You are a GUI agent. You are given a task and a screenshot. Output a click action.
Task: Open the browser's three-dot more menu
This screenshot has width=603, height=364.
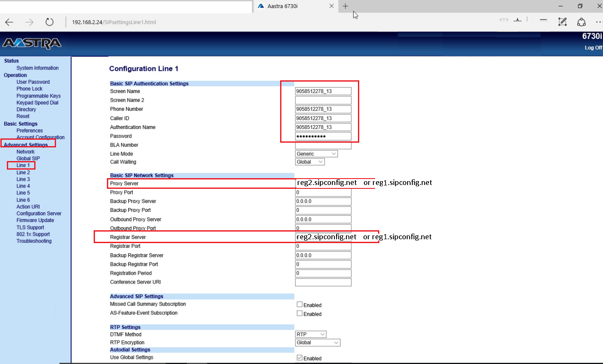598,22
